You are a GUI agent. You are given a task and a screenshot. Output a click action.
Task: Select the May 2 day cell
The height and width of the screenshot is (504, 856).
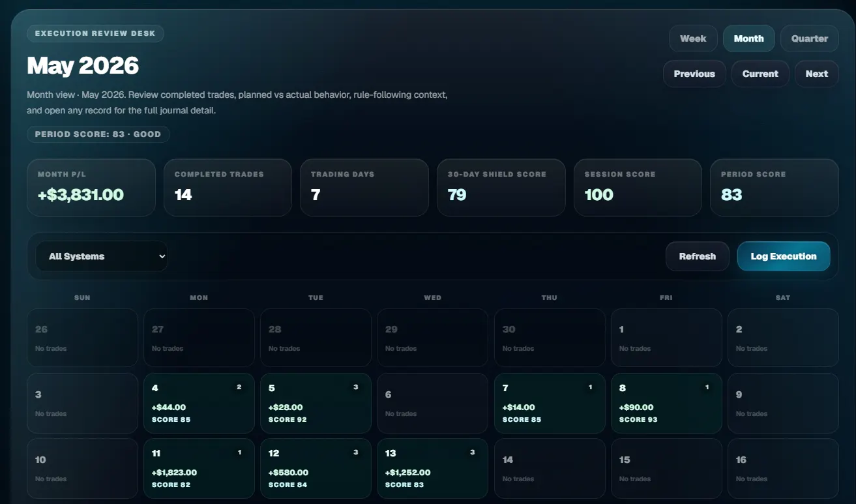(x=783, y=338)
